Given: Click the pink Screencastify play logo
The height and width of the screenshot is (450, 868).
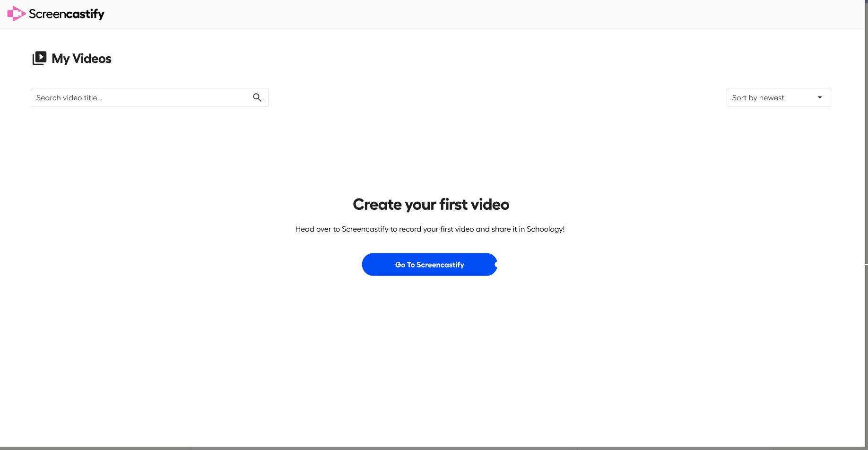Looking at the screenshot, I should (x=16, y=13).
